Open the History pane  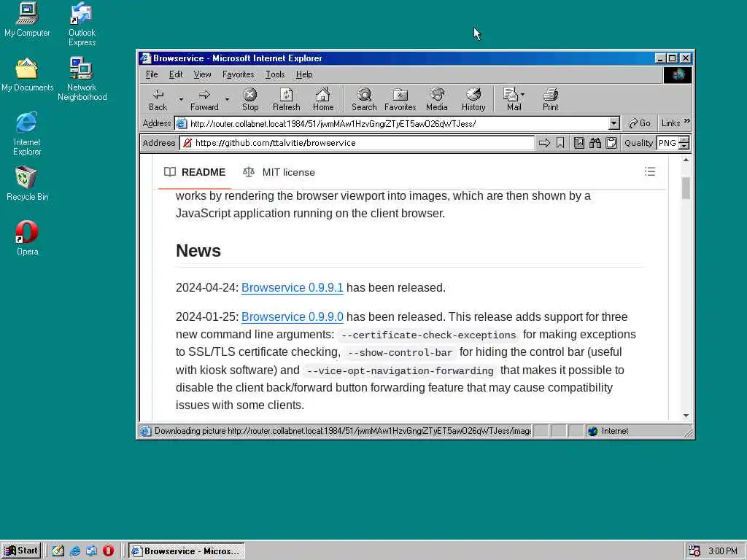473,100
